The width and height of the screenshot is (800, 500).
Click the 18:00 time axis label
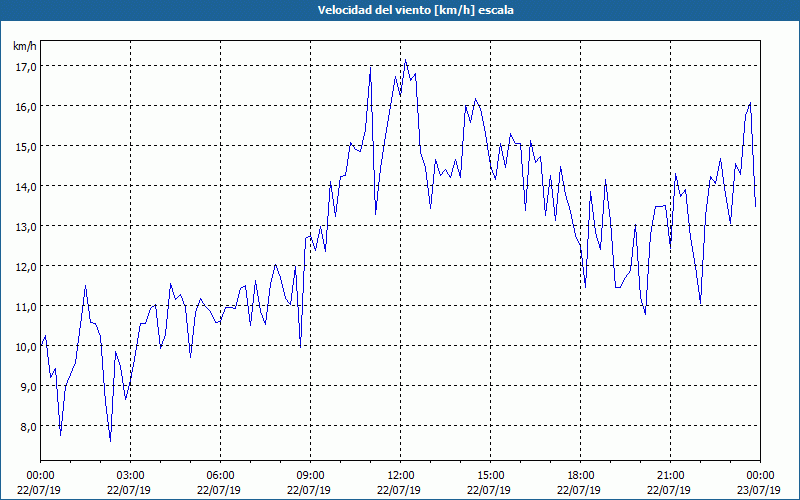(581, 476)
